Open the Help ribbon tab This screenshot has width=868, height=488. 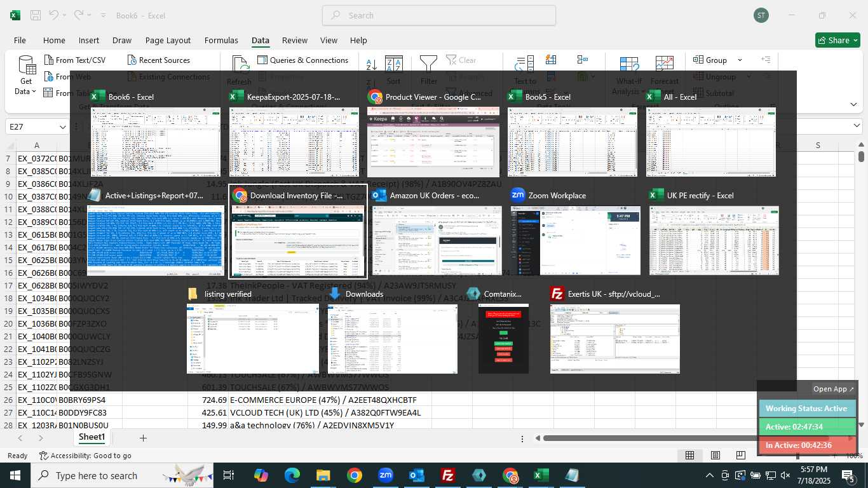358,40
